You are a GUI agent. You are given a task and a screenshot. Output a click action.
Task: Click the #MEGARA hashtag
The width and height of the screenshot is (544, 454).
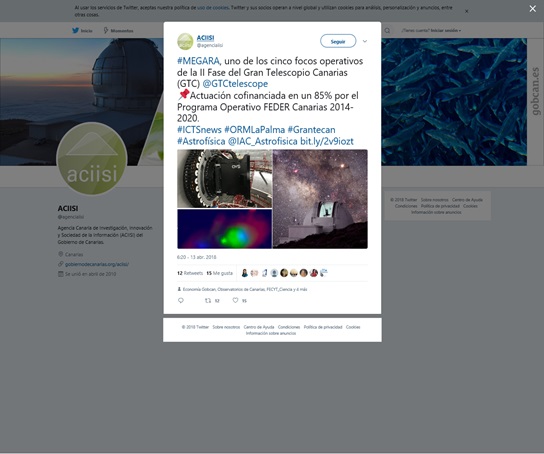point(198,61)
